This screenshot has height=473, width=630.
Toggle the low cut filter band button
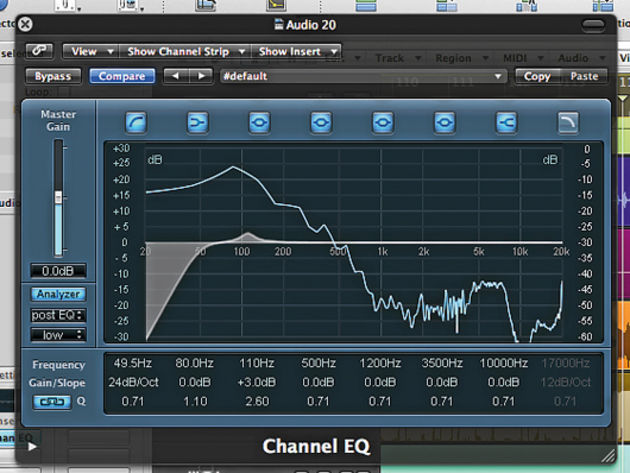click(136, 122)
